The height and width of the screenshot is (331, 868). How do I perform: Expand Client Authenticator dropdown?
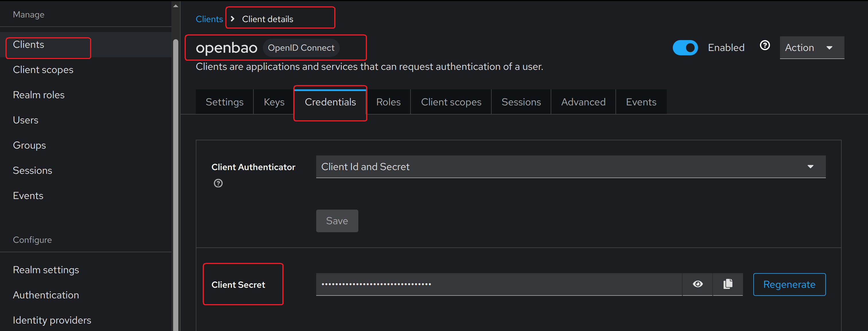570,167
